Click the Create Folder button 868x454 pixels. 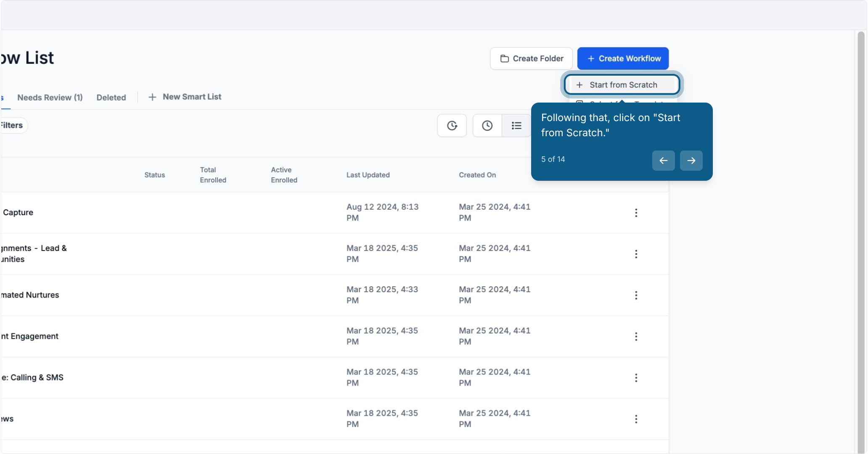[531, 58]
